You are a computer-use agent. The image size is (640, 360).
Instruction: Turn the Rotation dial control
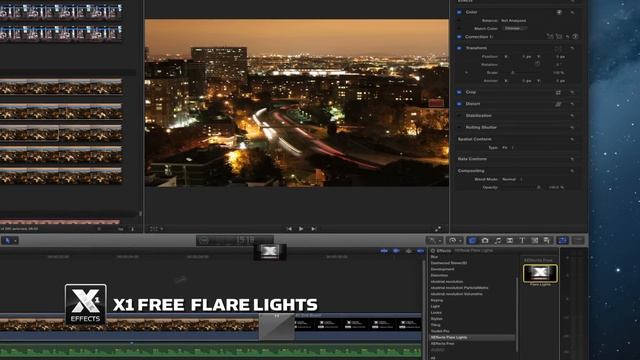538,64
